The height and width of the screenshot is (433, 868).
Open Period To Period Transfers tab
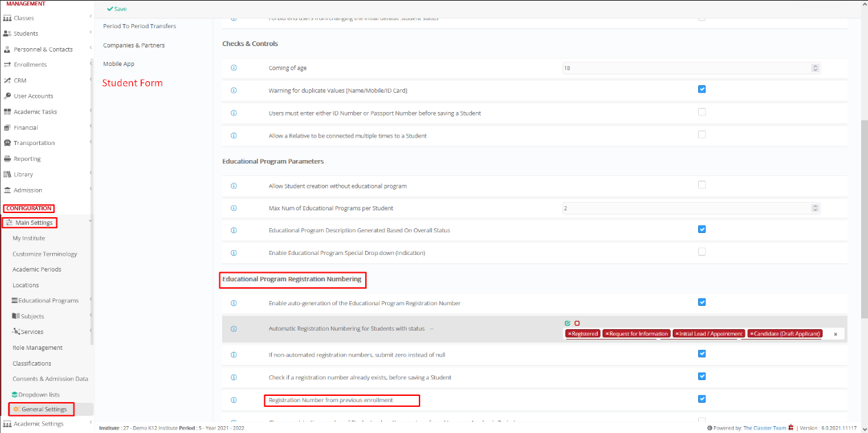pyautogui.click(x=140, y=26)
